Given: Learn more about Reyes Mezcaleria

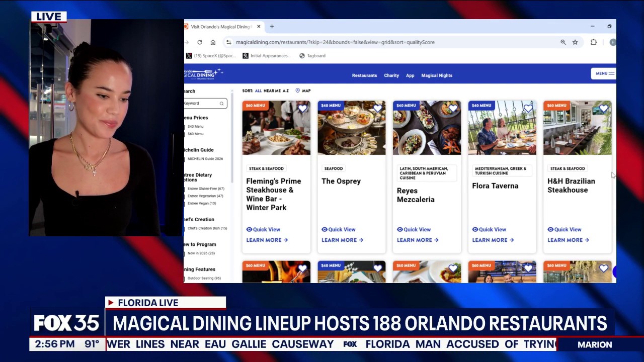Looking at the screenshot, I should click(x=418, y=240).
